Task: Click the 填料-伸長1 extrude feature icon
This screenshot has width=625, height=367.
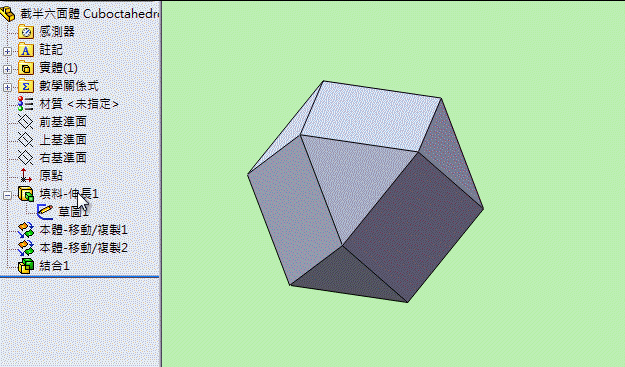Action: pyautogui.click(x=26, y=194)
